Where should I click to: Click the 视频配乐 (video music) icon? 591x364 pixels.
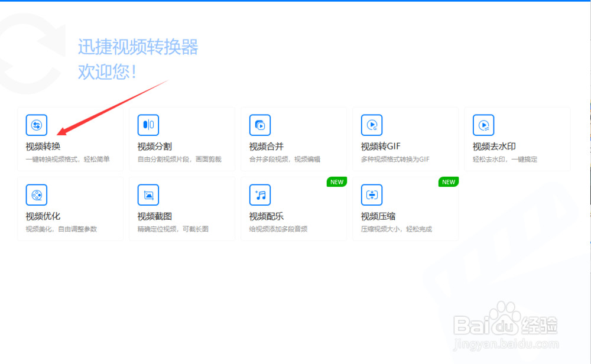pos(259,194)
